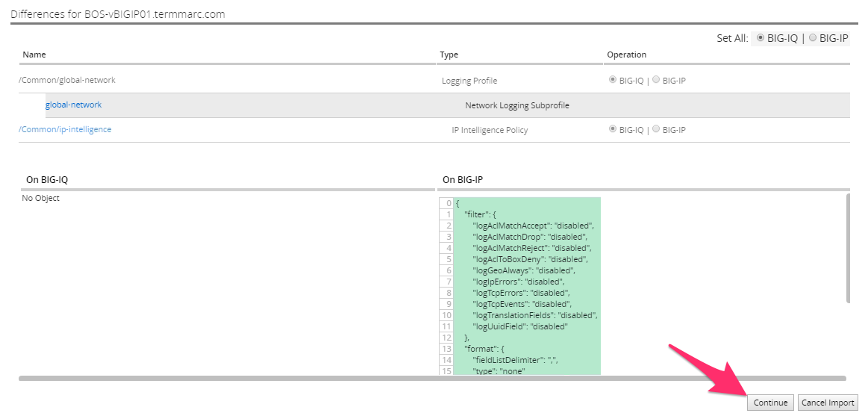Viewport: 868px width, 416px height.
Task: Choose BIG-IP for /Common/global-network row
Action: pos(656,80)
